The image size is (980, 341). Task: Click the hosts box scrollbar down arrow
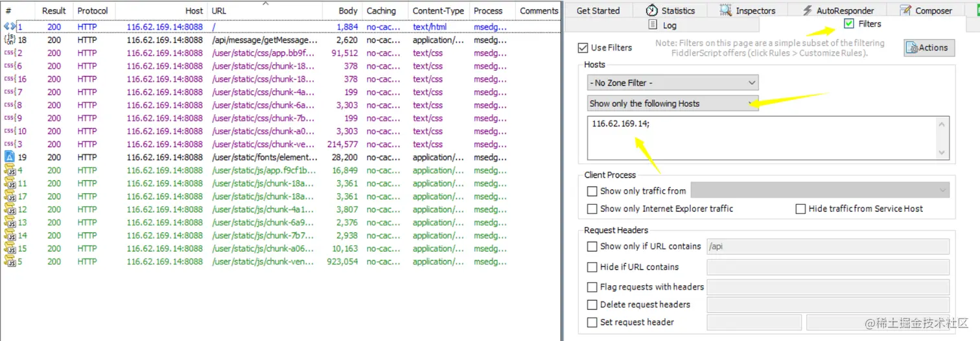coord(942,153)
